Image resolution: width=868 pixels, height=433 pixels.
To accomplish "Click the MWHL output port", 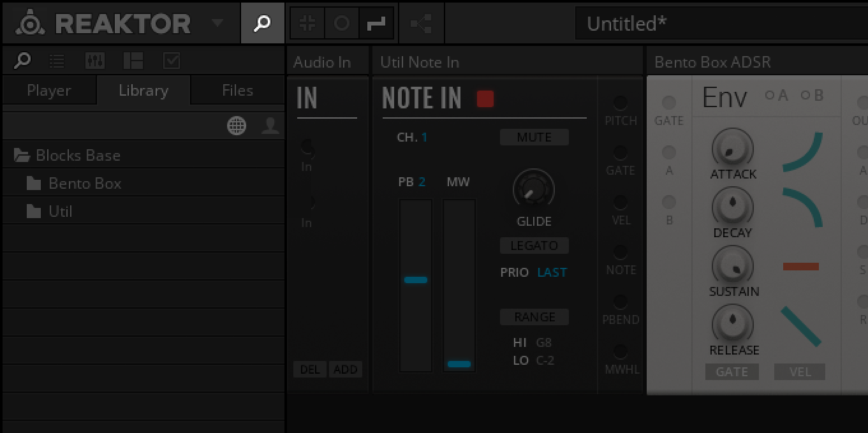I will [x=620, y=351].
